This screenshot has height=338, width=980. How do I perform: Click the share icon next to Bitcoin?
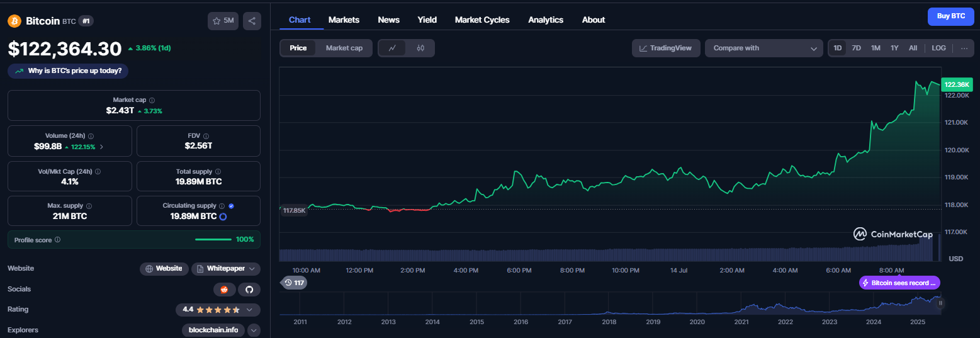pyautogui.click(x=251, y=21)
